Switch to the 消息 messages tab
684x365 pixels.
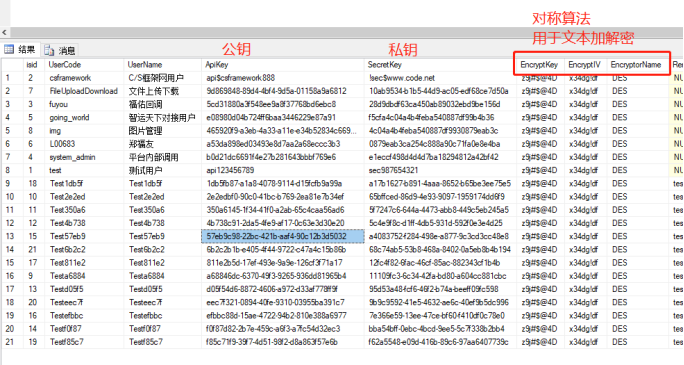click(x=60, y=51)
